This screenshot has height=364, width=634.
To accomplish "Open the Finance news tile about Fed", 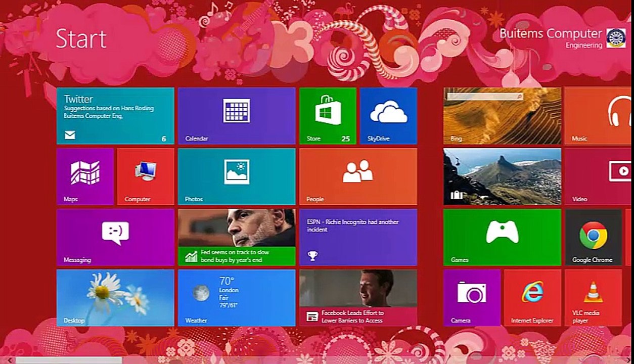I will [x=237, y=237].
